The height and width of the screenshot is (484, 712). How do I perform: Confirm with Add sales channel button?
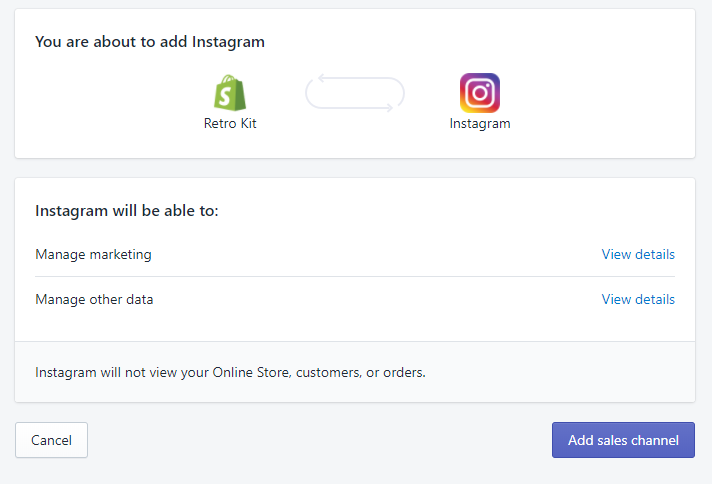pos(623,440)
